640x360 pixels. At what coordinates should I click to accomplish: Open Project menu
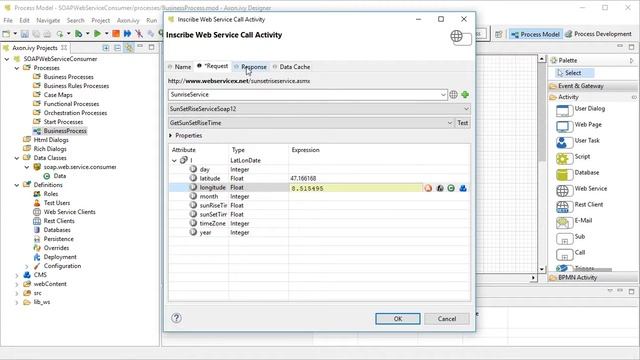click(x=100, y=20)
